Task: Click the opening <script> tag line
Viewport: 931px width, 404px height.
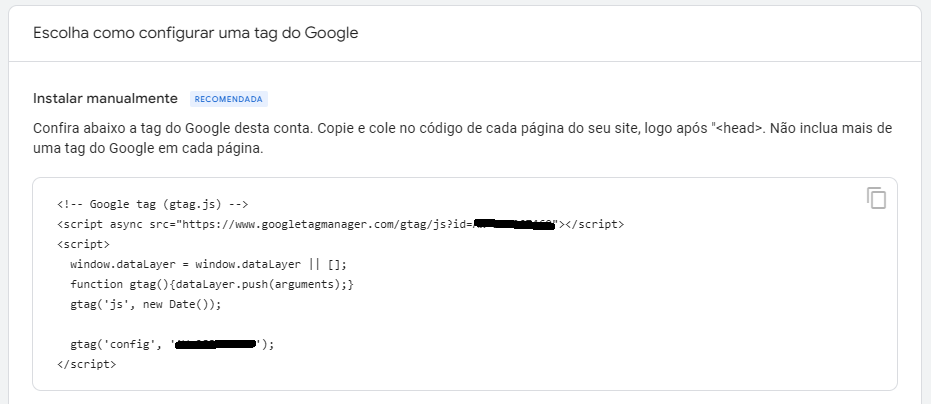Action: [83, 244]
